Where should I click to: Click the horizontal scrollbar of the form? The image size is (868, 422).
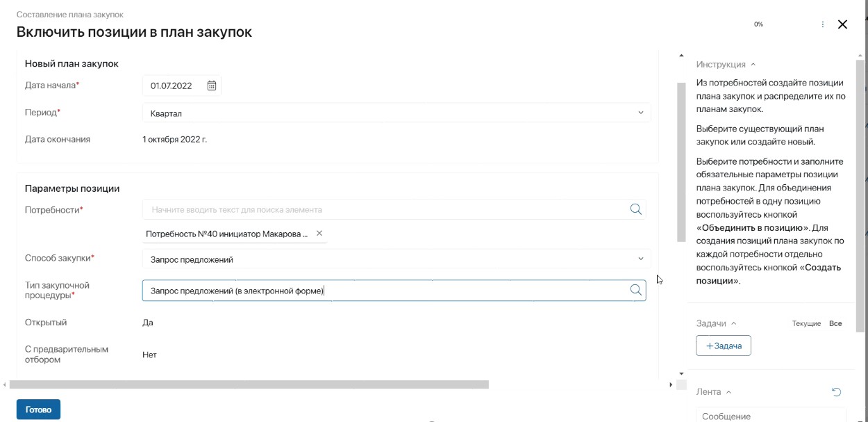coord(249,384)
